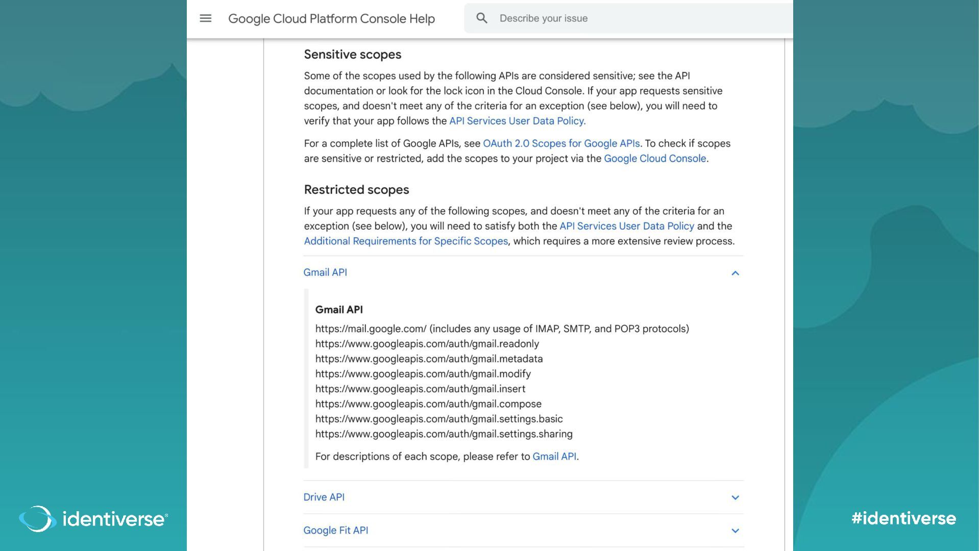Open the Gmail API descriptions link
Viewport: 980px width, 551px height.
[x=554, y=457]
